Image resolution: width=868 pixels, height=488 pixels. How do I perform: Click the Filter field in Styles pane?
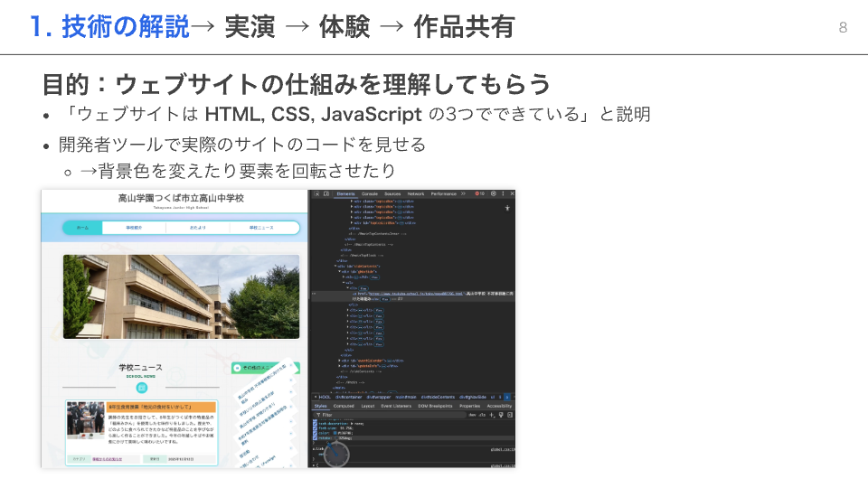(x=390, y=415)
